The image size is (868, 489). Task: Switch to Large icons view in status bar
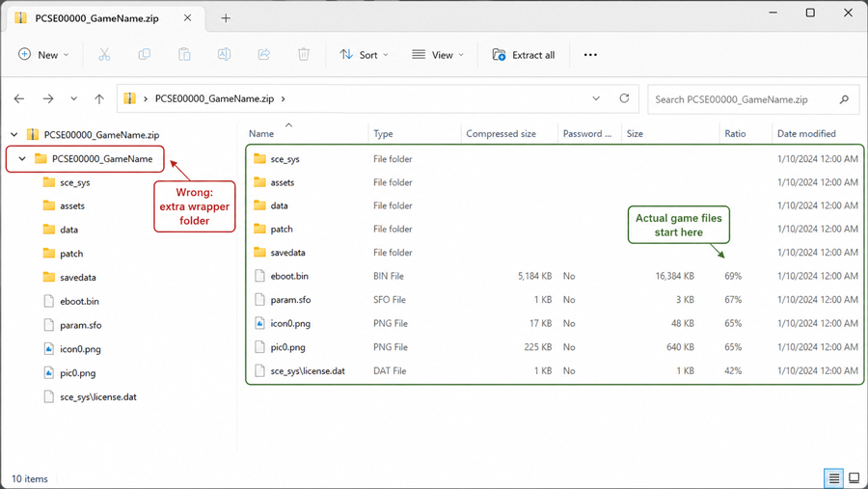[x=854, y=478]
